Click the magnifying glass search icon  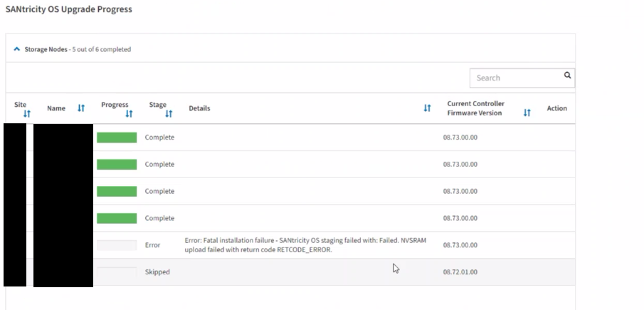point(567,75)
